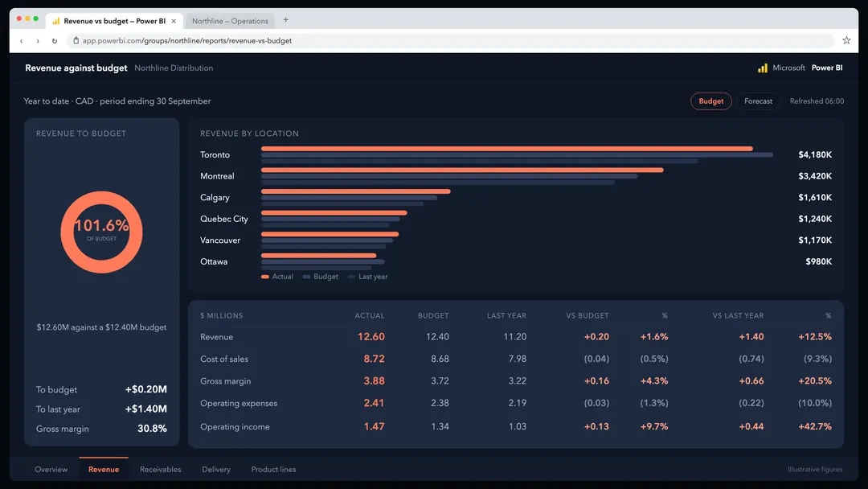Open the Revenue report page tab
868x489 pixels.
coord(104,470)
